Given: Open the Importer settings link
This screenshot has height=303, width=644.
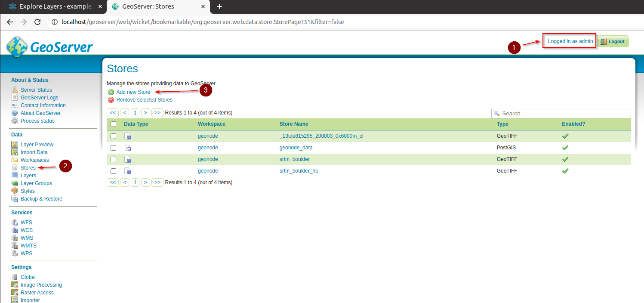Looking at the screenshot, I should coord(30,300).
